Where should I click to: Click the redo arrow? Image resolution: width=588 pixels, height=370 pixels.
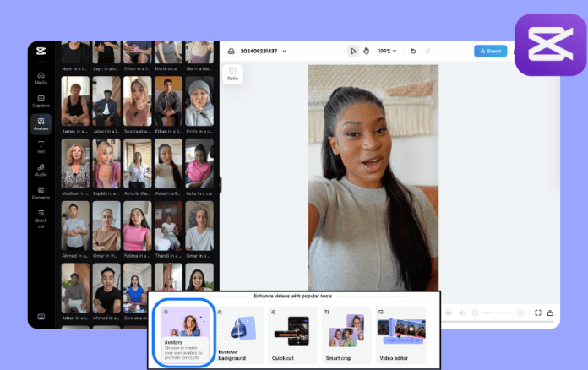(427, 51)
